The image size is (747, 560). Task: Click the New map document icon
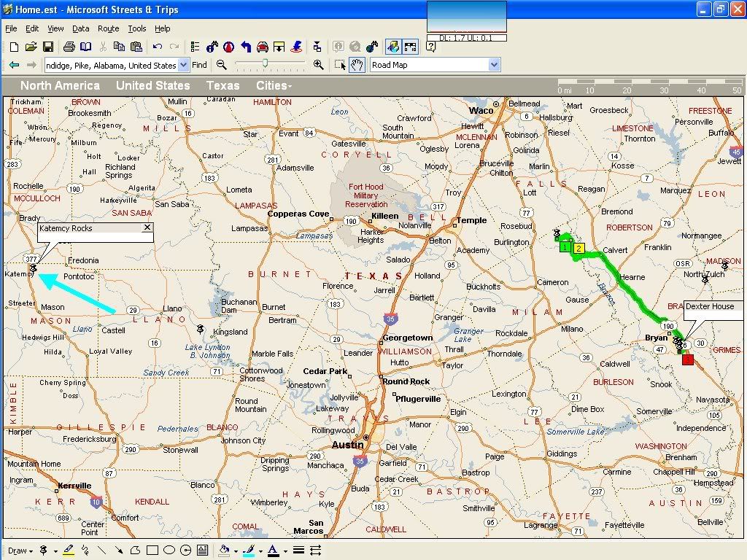[15, 47]
